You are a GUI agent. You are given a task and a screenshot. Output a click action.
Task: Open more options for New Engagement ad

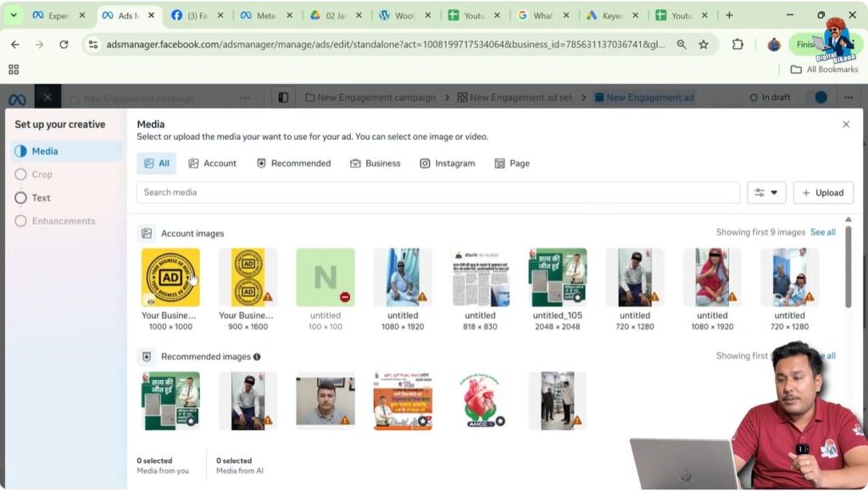point(848,97)
